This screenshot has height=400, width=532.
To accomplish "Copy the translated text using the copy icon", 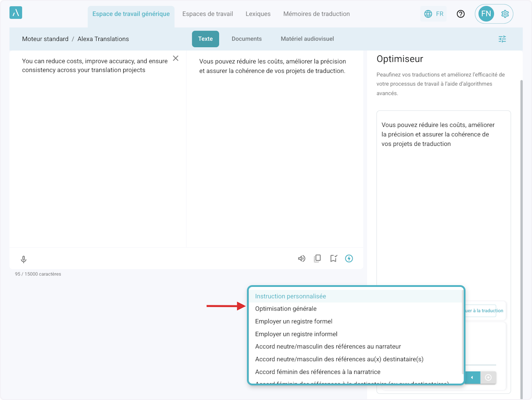I will tap(317, 259).
